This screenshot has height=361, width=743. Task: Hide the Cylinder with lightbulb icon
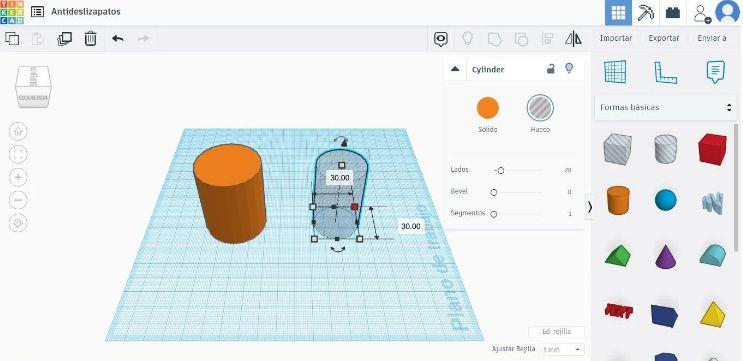[569, 69]
